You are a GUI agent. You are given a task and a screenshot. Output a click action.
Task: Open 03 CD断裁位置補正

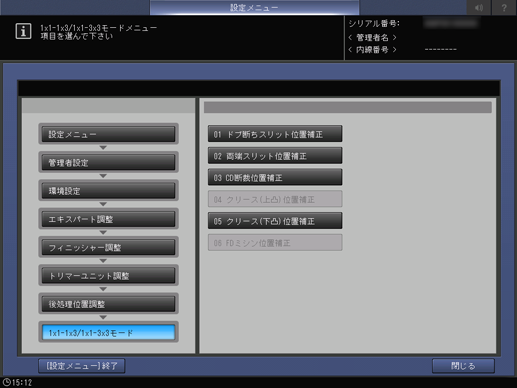click(x=275, y=177)
